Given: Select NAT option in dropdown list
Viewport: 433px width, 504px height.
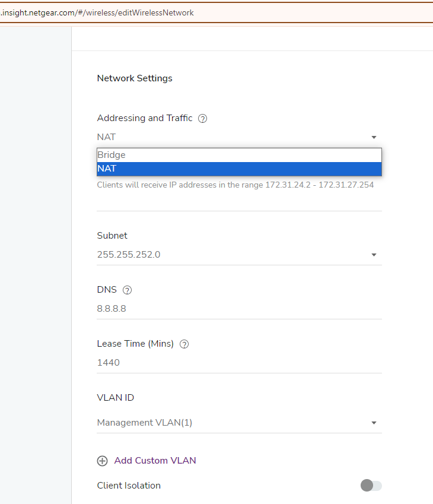Looking at the screenshot, I should (239, 169).
